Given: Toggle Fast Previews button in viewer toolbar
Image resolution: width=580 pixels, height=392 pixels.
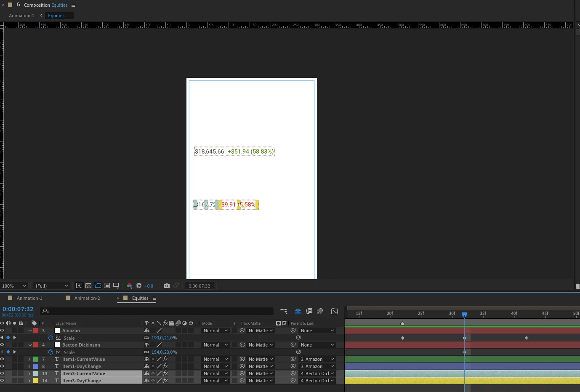Looking at the screenshot, I should pyautogui.click(x=79, y=285).
